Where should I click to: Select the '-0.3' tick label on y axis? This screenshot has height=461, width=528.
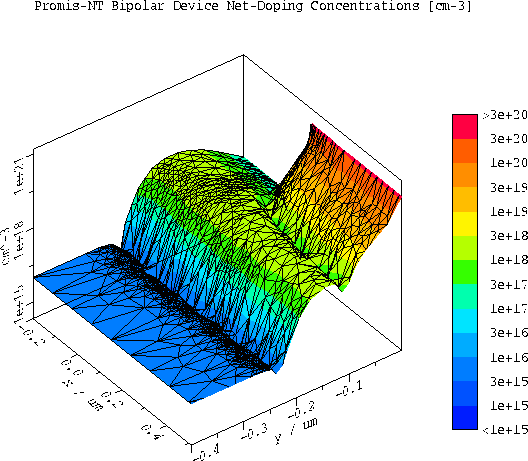click(255, 432)
